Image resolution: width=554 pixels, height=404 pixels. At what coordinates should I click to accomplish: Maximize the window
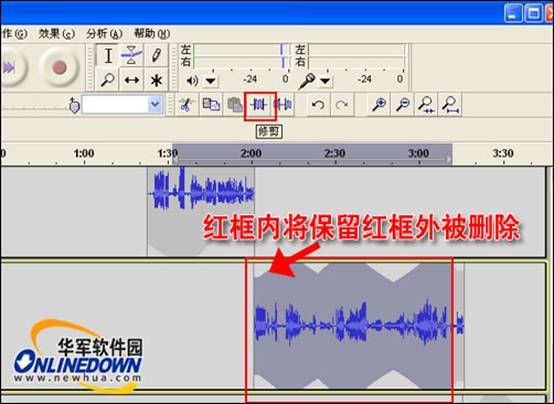tap(533, 13)
